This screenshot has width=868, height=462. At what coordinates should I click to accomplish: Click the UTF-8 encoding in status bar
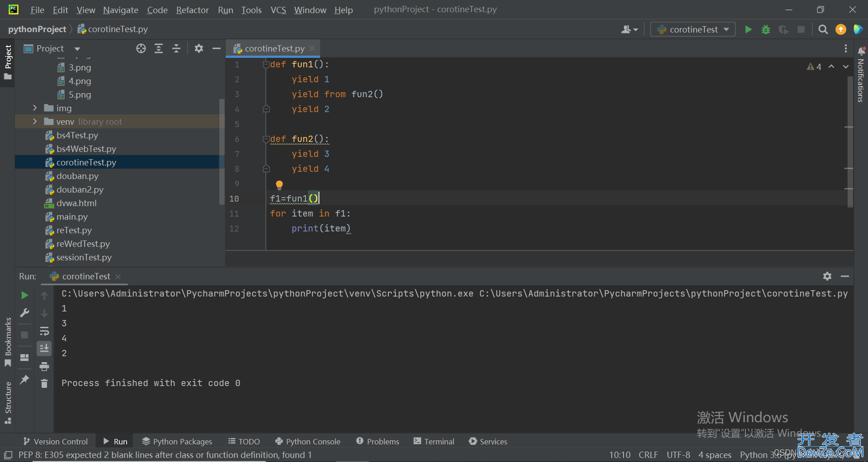click(x=678, y=454)
